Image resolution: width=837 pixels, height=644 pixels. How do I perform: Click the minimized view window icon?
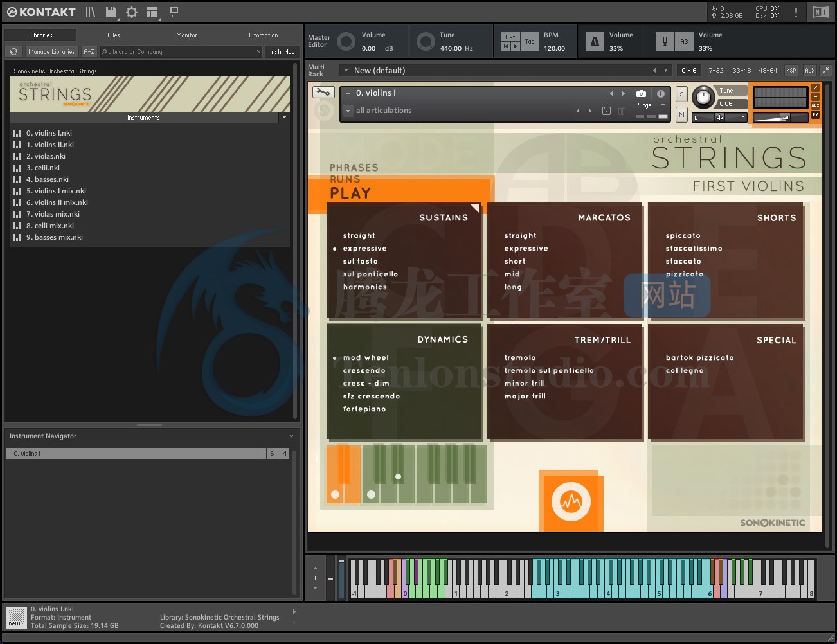pyautogui.click(x=173, y=12)
